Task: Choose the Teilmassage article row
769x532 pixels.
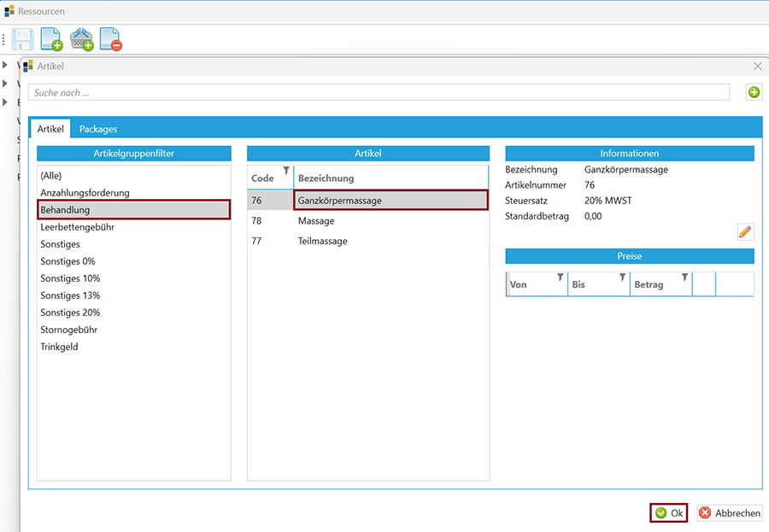Action: pyautogui.click(x=323, y=241)
